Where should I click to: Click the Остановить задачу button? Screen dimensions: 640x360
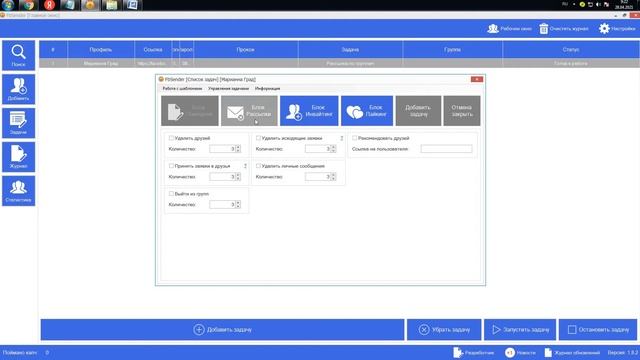598,329
